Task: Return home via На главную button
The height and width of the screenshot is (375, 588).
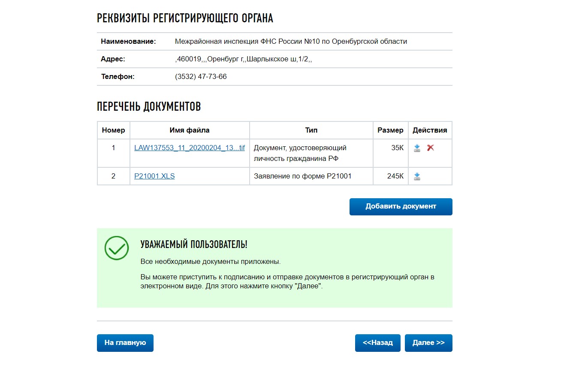Action: click(x=125, y=343)
